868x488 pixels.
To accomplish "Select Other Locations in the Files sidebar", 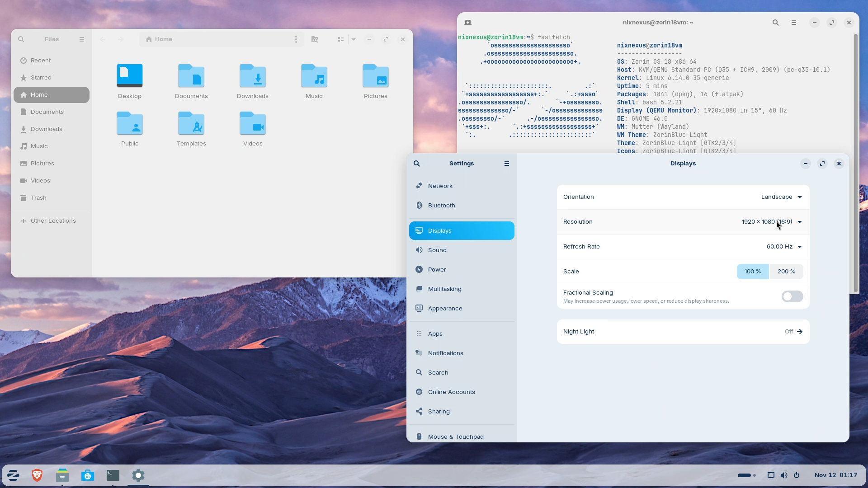I will 53,221.
